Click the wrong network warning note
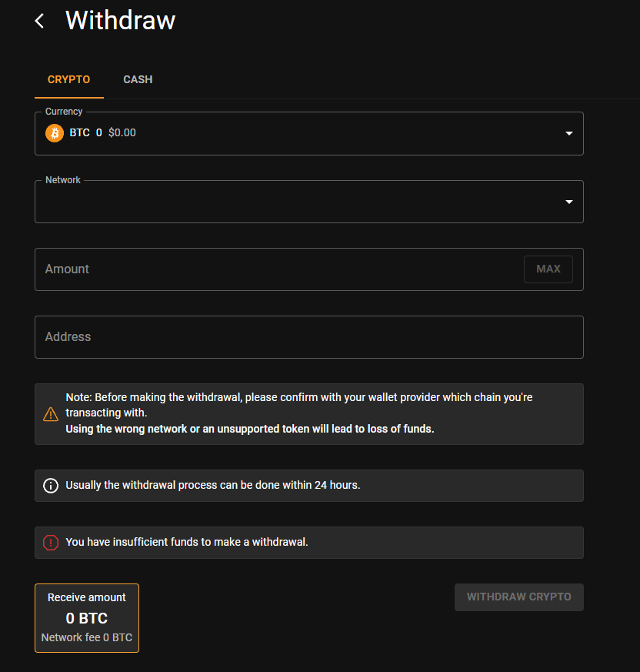This screenshot has width=640, height=672. 309,414
